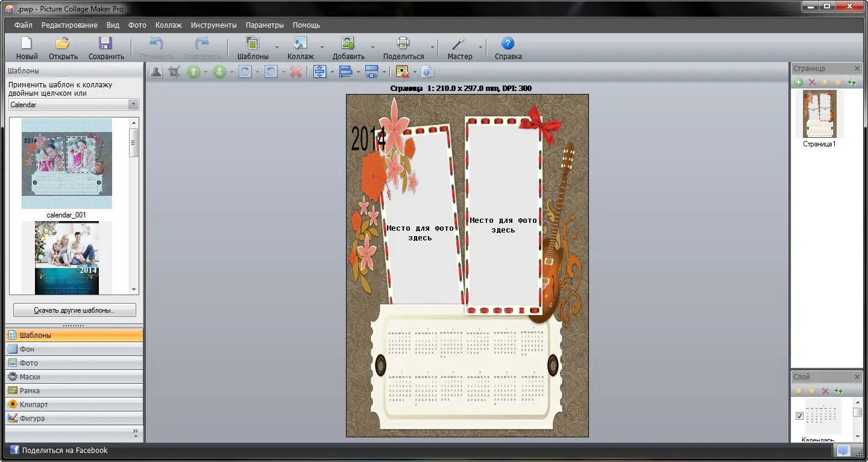
Task: Click the Справка help icon
Action: [x=508, y=43]
